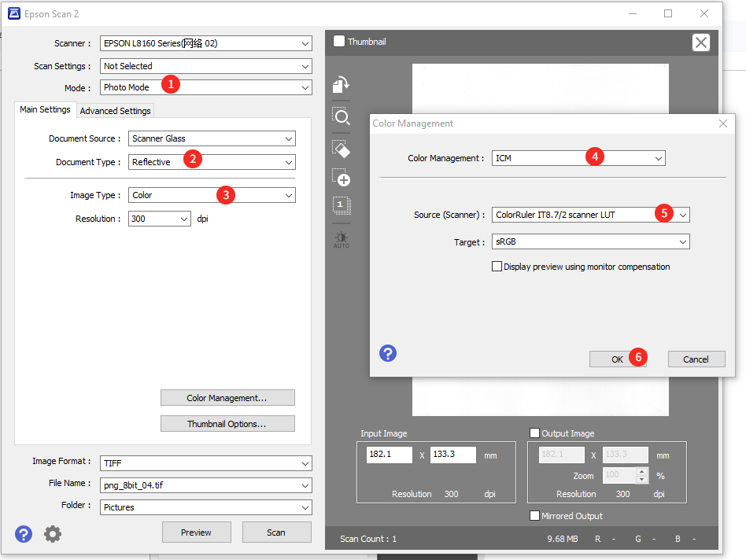The height and width of the screenshot is (560, 746).
Task: Open the Image Type dropdown
Action: (212, 195)
